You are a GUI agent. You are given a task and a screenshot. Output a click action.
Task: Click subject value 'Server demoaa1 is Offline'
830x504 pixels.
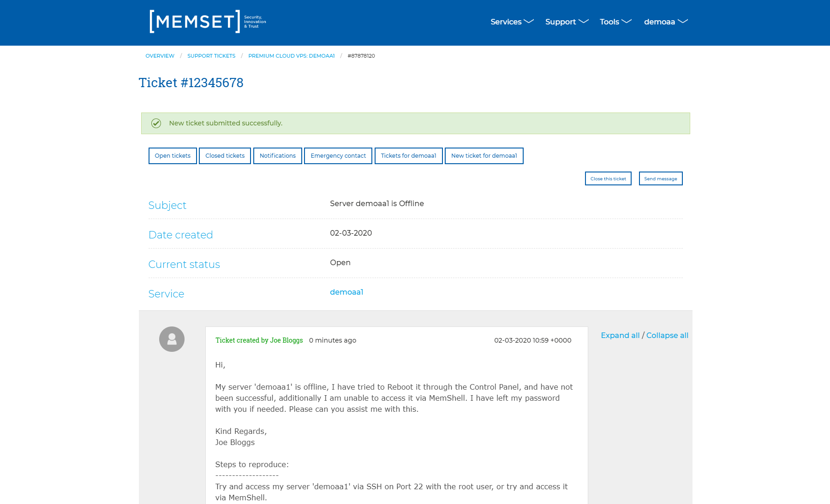pyautogui.click(x=377, y=203)
